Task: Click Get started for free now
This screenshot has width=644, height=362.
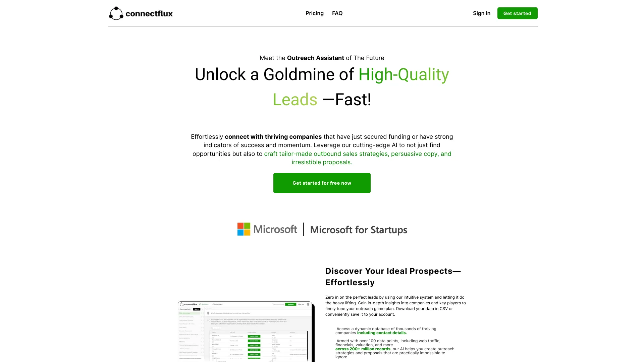Action: pos(322,183)
